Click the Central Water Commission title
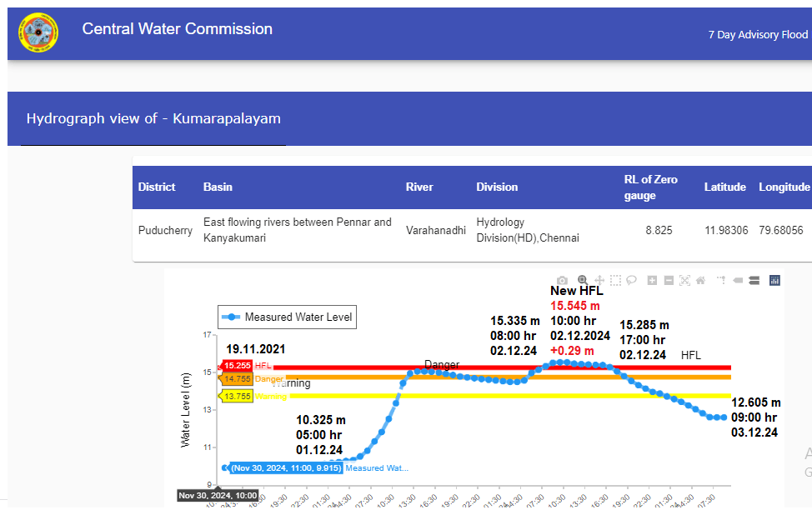812x530 pixels. point(177,29)
